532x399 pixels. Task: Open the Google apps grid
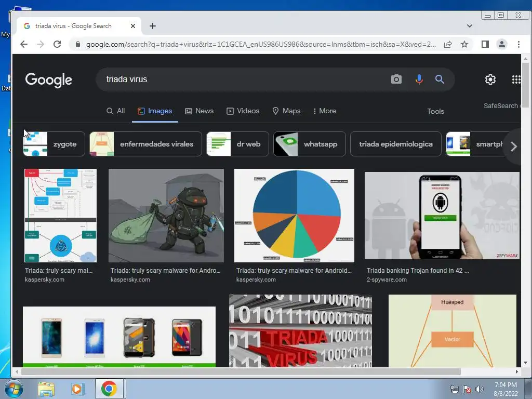click(516, 79)
